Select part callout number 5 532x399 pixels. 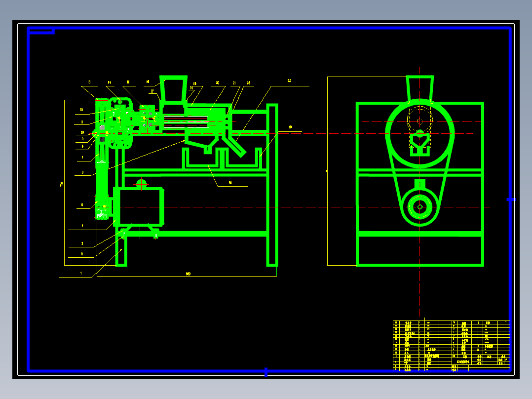pos(82,205)
